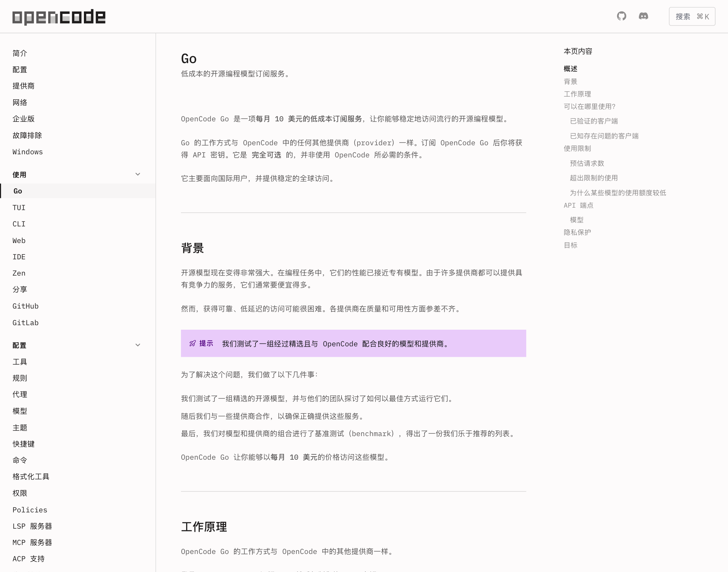Open 规则 in the sidebar

coord(20,378)
